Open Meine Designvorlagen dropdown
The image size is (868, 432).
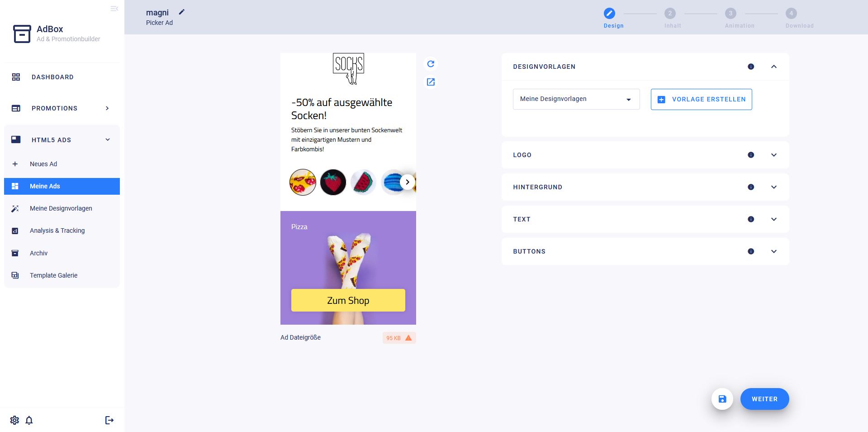click(576, 99)
